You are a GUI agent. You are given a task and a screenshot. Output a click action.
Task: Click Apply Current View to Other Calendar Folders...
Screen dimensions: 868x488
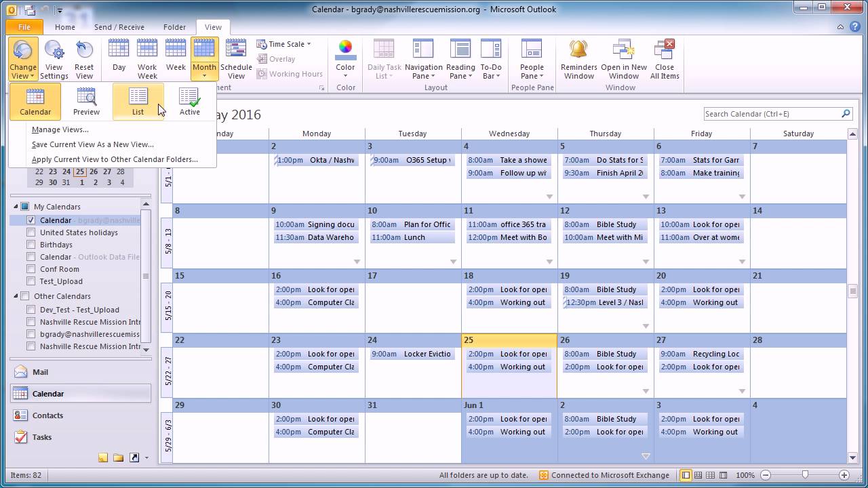(x=115, y=159)
